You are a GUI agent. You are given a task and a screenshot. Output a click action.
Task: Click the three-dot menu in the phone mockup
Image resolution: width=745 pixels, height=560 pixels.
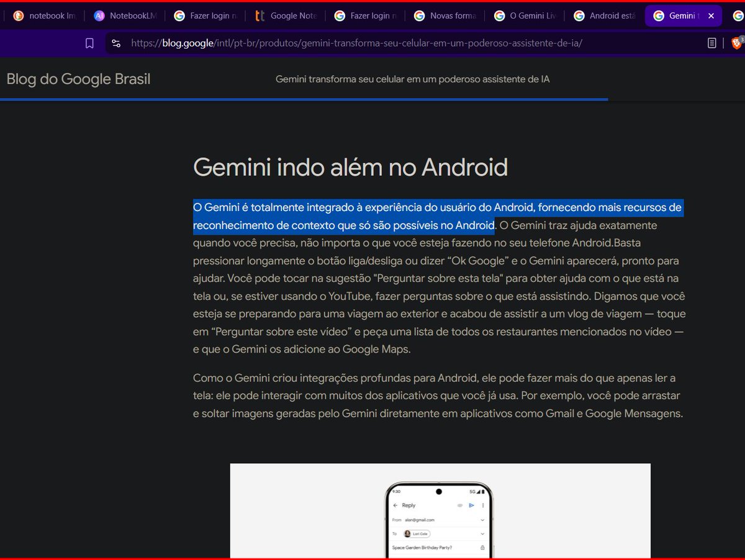pos(483,505)
